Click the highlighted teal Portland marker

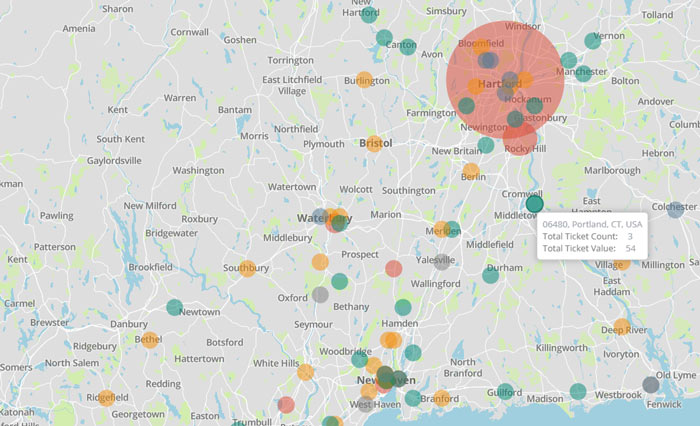click(534, 204)
